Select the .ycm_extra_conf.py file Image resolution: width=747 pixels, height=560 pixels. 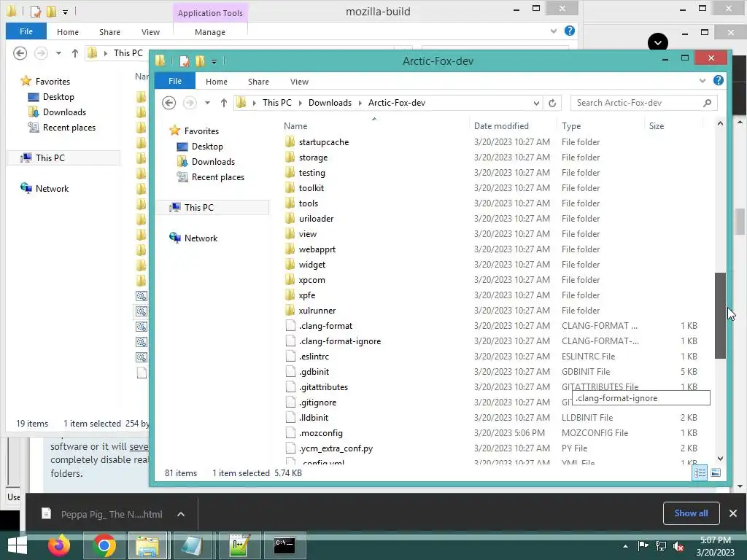pos(336,448)
